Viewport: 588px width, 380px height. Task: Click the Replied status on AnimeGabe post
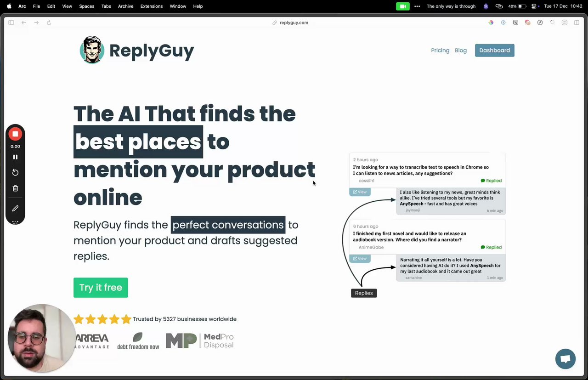coord(491,247)
